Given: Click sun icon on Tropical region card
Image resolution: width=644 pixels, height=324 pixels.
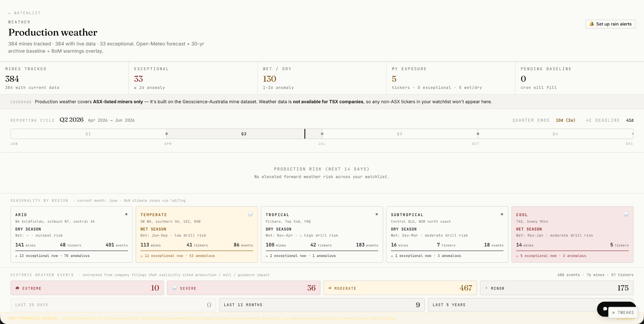Looking at the screenshot, I should point(377,214).
